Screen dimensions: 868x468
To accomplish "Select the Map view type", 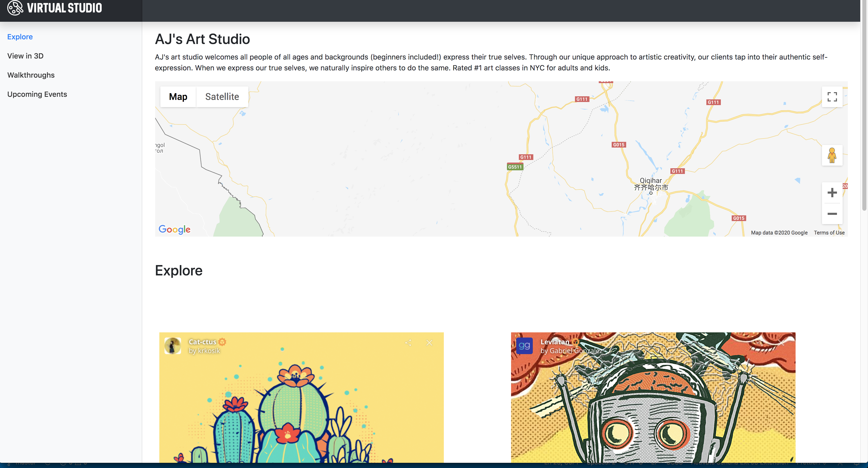I will pyautogui.click(x=178, y=97).
